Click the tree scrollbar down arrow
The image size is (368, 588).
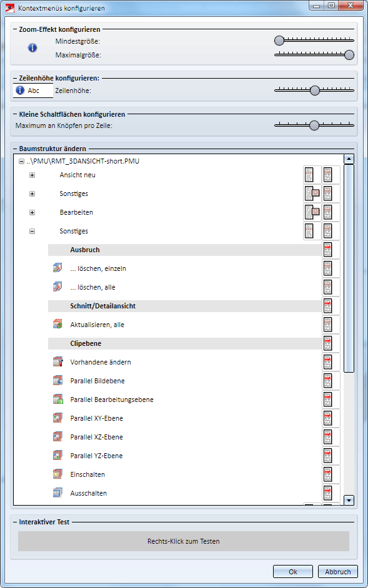tap(349, 500)
